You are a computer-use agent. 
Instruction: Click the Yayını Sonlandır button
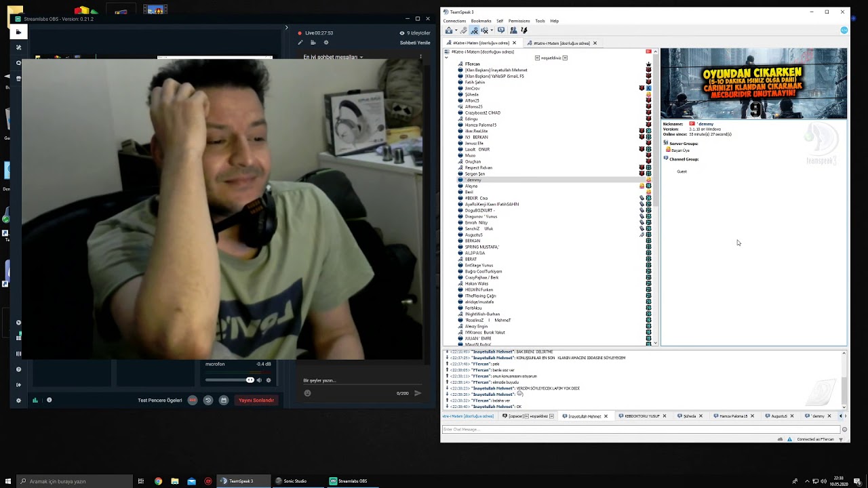pyautogui.click(x=256, y=400)
